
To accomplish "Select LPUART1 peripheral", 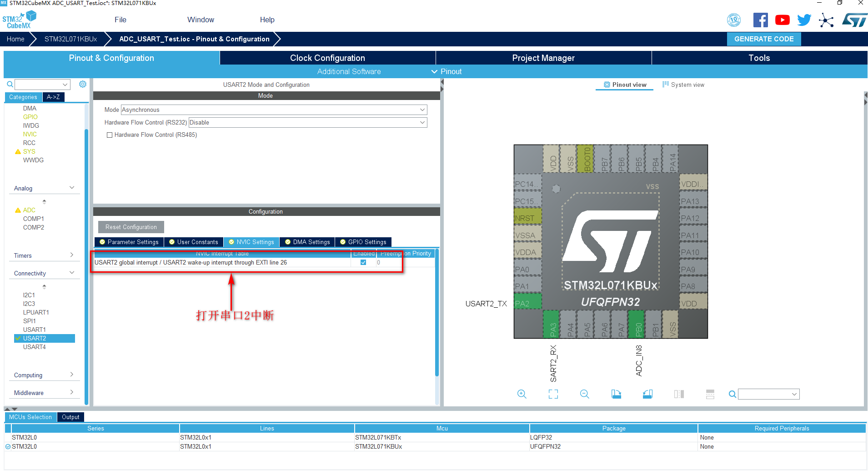I will click(36, 312).
